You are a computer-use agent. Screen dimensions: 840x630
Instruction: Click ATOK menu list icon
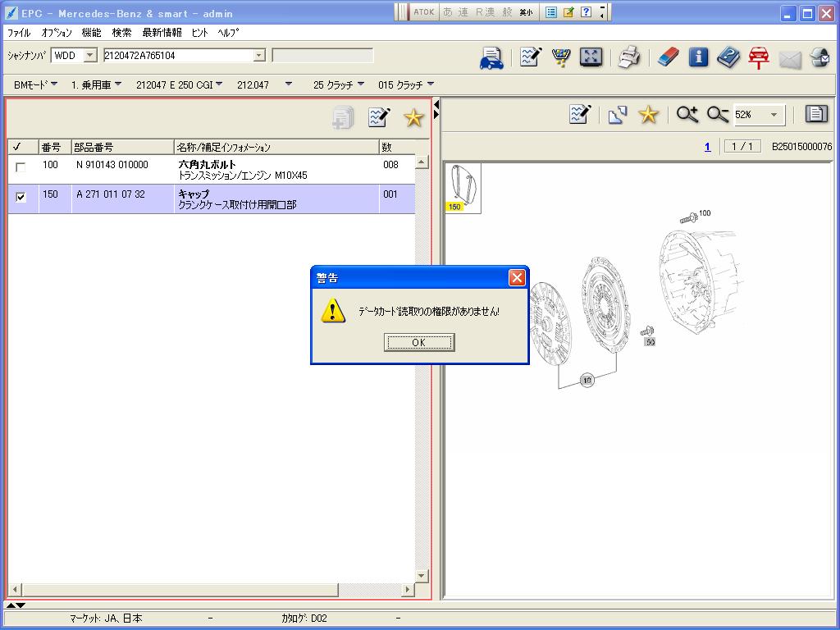(x=550, y=12)
